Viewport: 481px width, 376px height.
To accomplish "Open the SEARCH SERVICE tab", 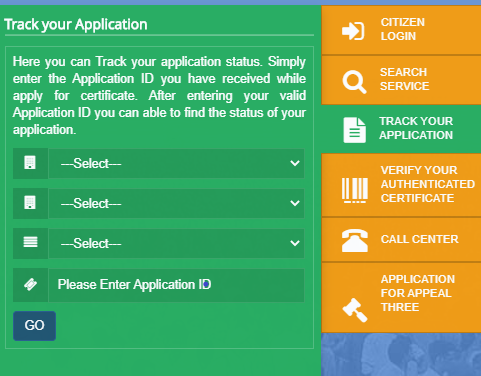I will [x=401, y=80].
